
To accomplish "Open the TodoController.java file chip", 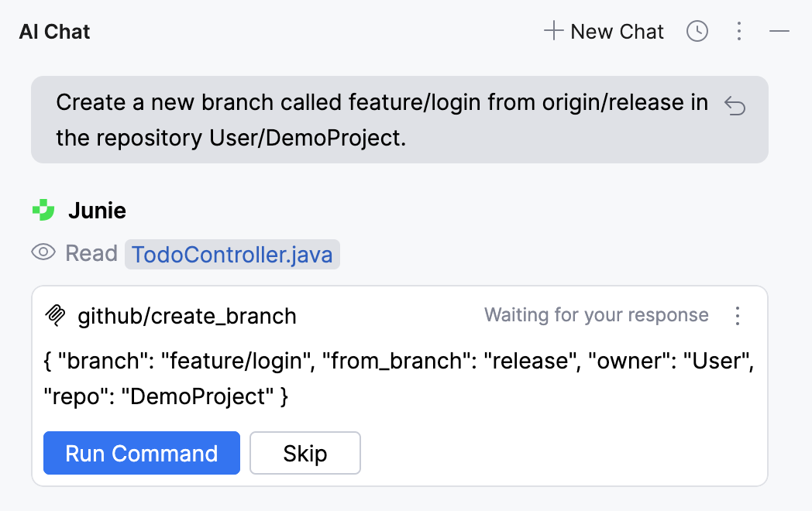I will [232, 253].
